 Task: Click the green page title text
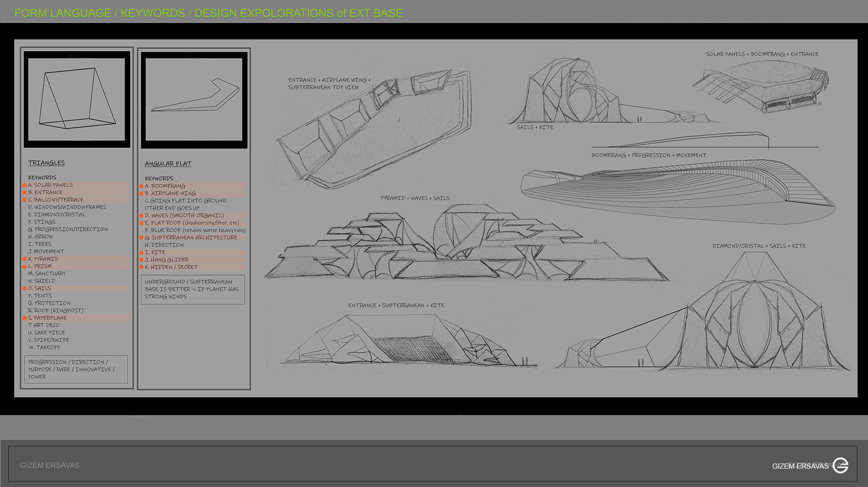pos(209,13)
